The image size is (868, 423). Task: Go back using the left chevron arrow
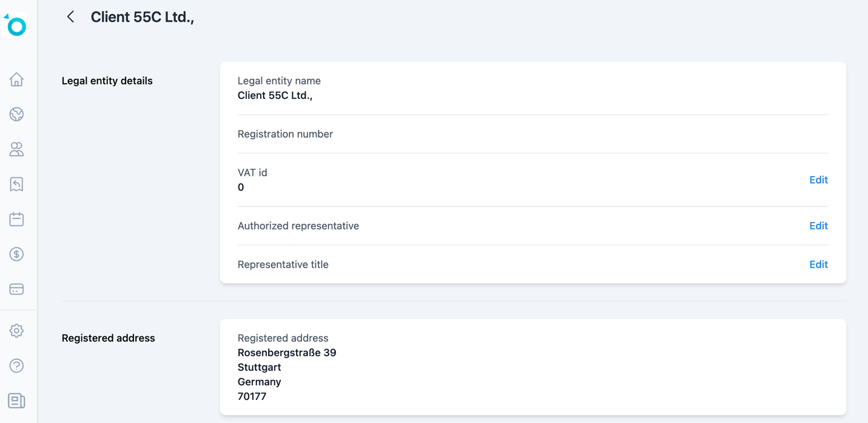pyautogui.click(x=70, y=17)
